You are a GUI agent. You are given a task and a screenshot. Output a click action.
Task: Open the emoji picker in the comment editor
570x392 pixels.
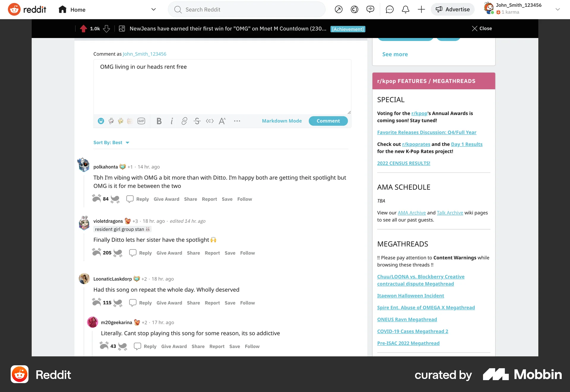pyautogui.click(x=101, y=121)
